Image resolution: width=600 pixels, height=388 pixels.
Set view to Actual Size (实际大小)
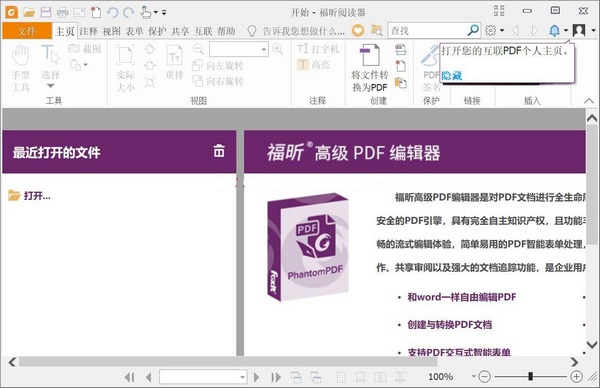coord(126,68)
